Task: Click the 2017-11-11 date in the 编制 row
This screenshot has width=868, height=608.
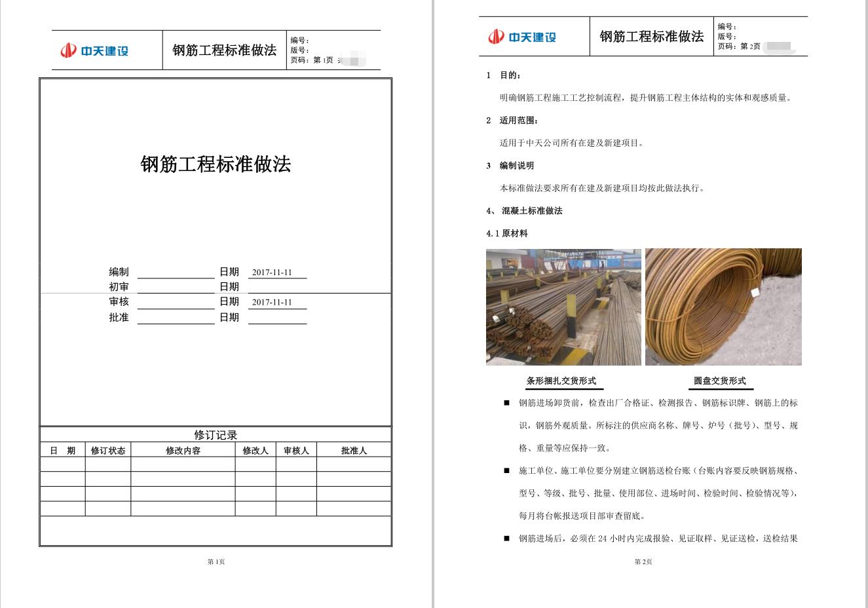Action: 272,273
